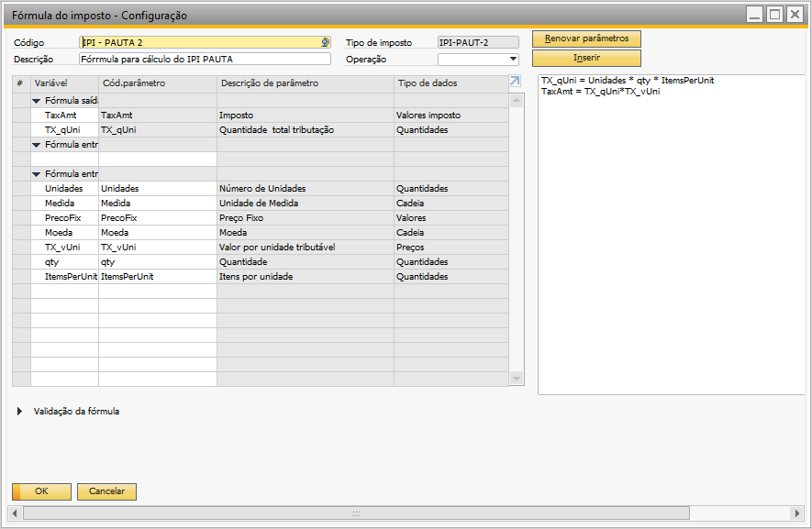Select the Unidade de Medida cell
This screenshot has height=529, width=812.
click(x=306, y=204)
